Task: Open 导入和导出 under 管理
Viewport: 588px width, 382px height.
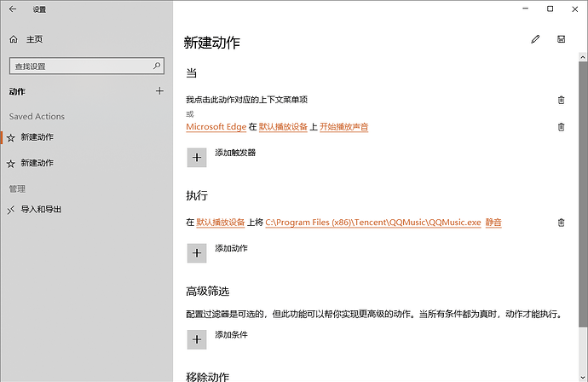Action: (41, 209)
